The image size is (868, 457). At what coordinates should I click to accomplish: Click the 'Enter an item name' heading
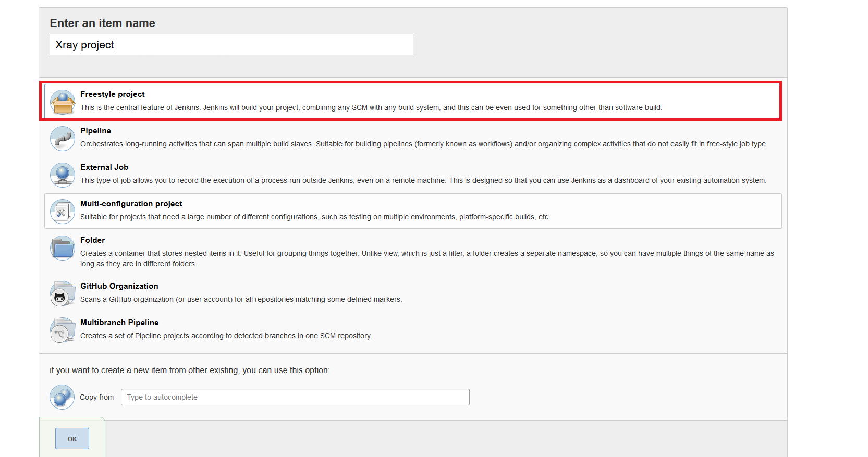[102, 23]
